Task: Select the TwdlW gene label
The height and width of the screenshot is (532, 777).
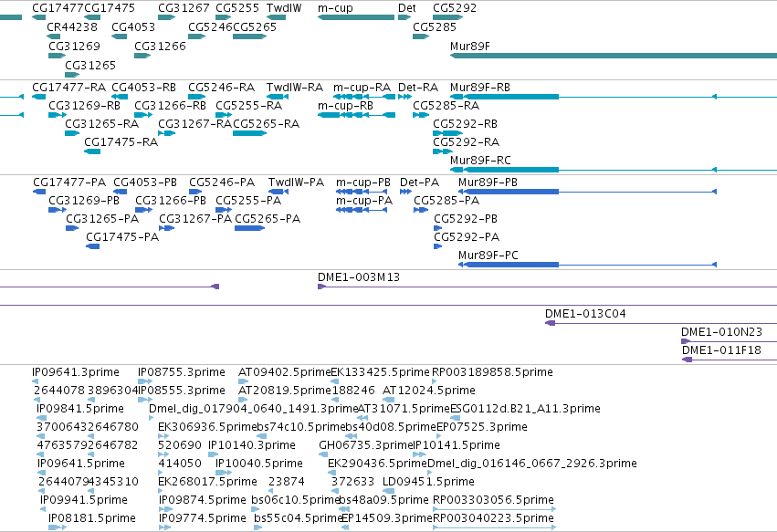Action: (x=284, y=8)
